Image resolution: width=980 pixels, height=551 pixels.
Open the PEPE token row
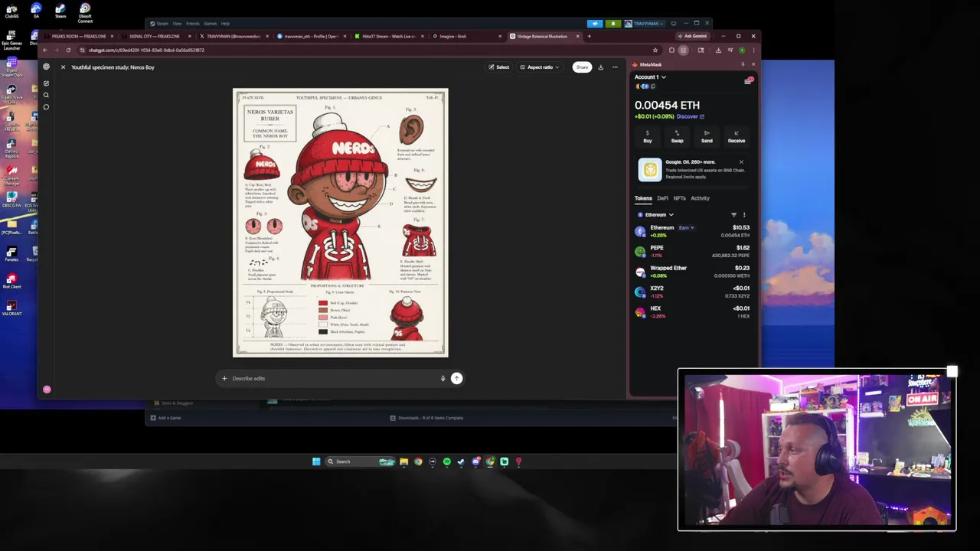(693, 251)
